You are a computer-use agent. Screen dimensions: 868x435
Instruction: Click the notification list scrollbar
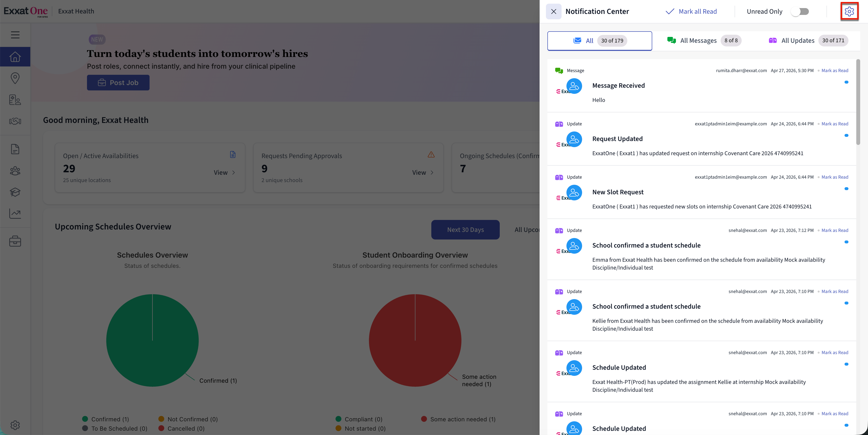[858, 102]
